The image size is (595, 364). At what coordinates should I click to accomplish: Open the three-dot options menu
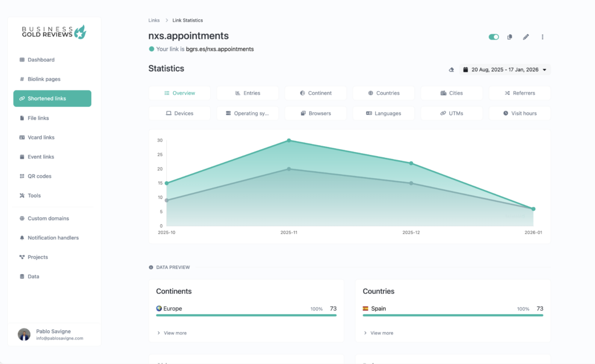[x=543, y=37]
